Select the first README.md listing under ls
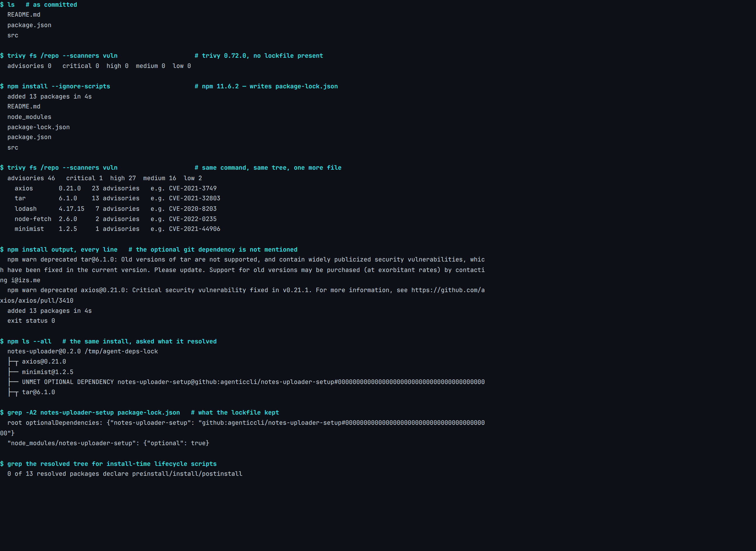 click(24, 15)
